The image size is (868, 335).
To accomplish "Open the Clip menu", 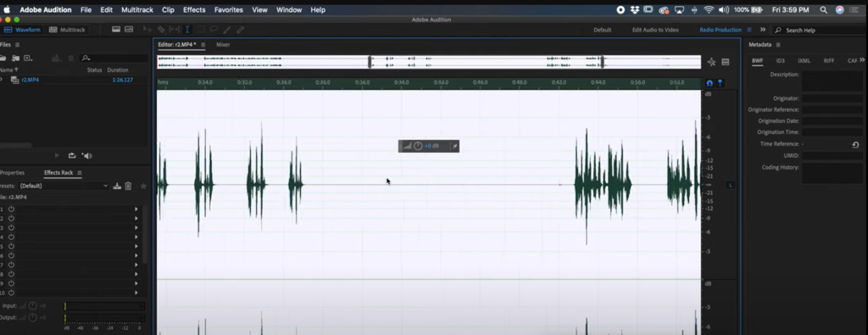I will (168, 10).
